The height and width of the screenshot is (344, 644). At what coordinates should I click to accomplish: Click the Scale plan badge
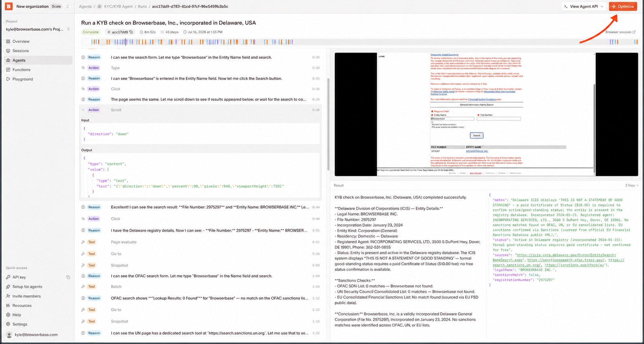pyautogui.click(x=56, y=6)
